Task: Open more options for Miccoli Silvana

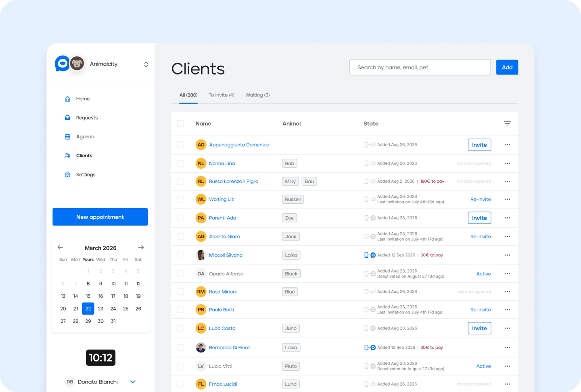Action: point(507,255)
